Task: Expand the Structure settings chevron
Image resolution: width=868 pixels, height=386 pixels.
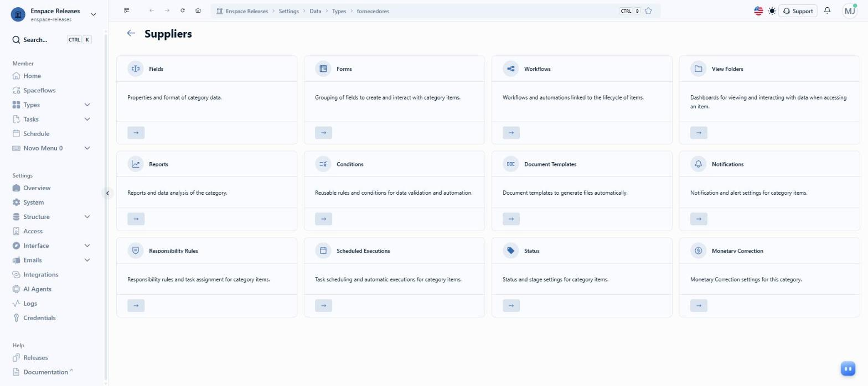Action: (x=87, y=216)
